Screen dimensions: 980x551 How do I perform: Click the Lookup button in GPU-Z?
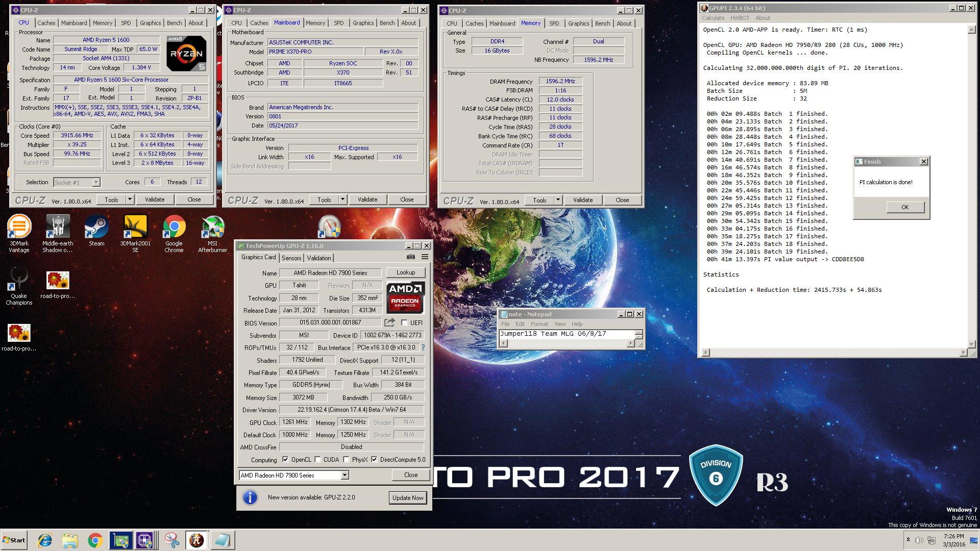coord(406,272)
